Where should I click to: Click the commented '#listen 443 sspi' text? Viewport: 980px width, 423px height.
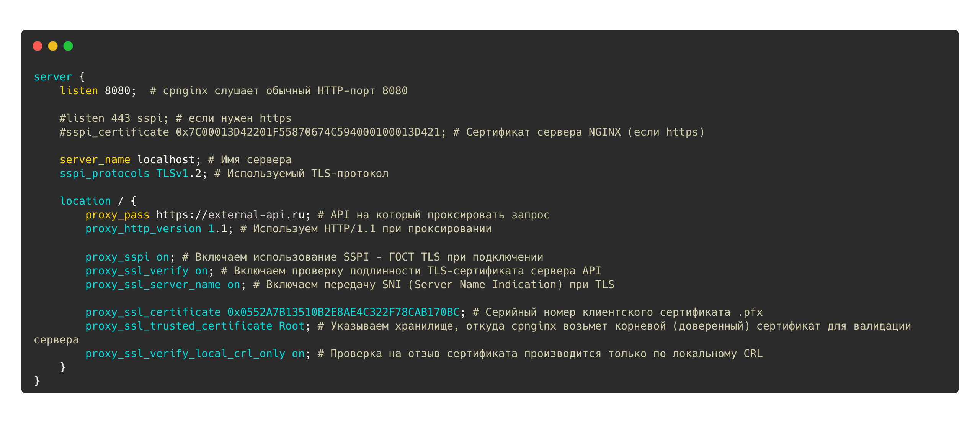click(x=114, y=118)
